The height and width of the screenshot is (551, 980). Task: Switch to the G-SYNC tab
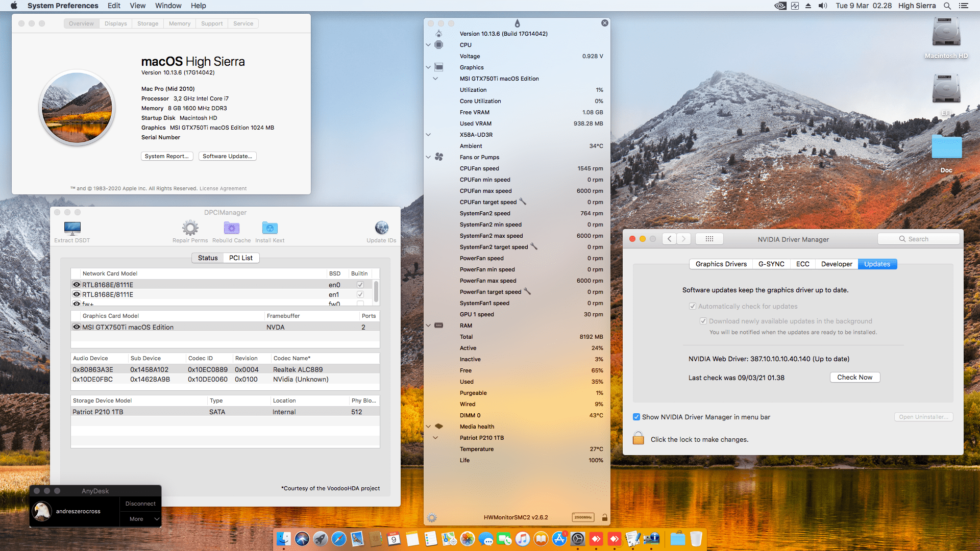tap(771, 264)
